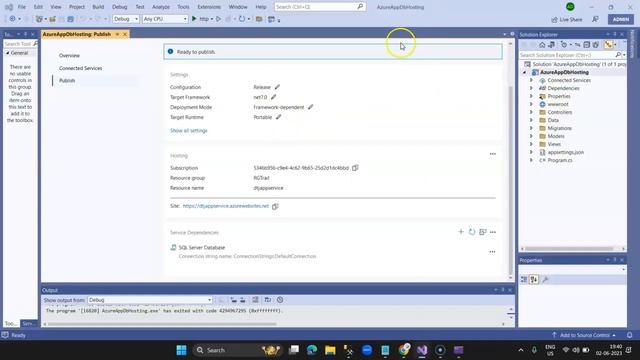Click the Visual Studio taskbar icon
This screenshot has height=360, width=640.
pyautogui.click(x=422, y=350)
